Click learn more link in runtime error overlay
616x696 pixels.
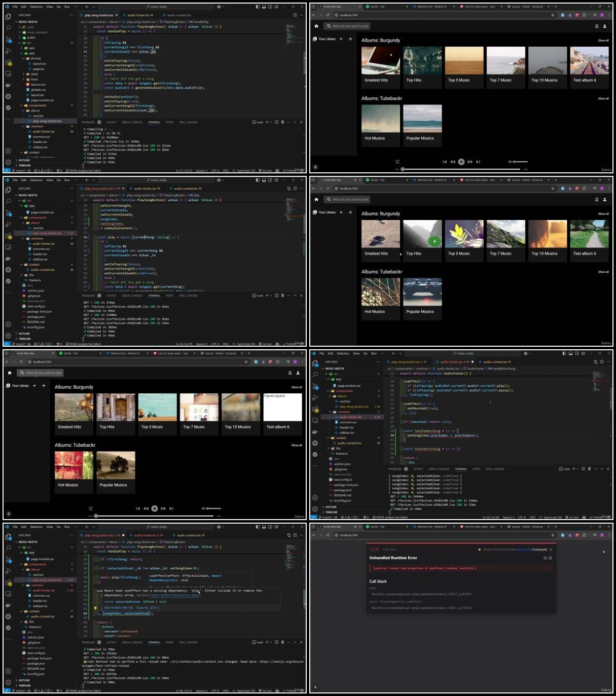(523, 550)
